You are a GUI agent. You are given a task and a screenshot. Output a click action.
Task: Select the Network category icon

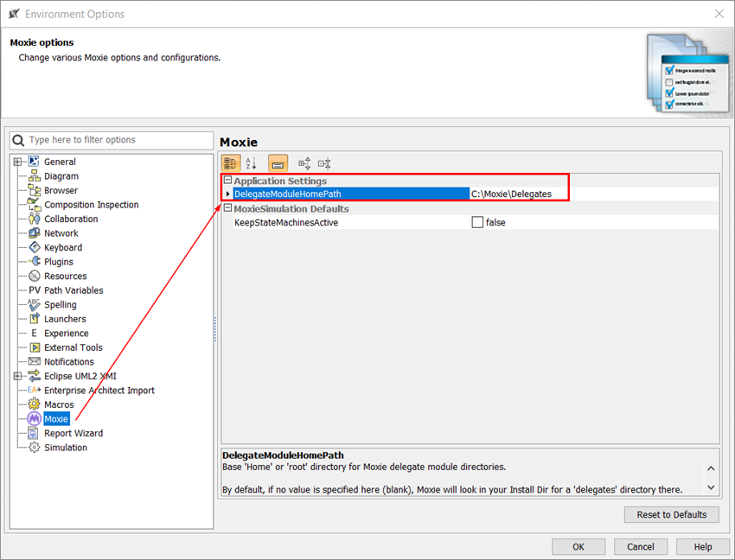click(x=35, y=233)
